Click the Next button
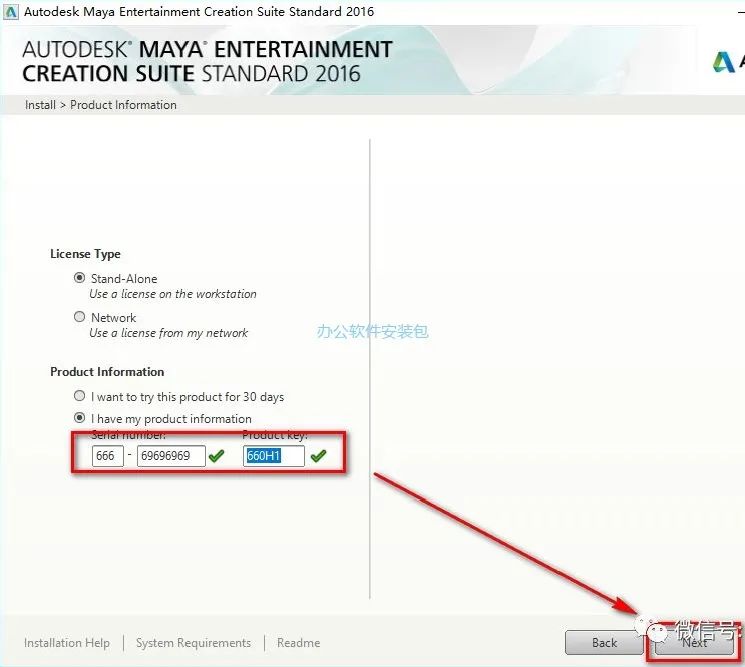The image size is (745, 667). click(x=694, y=642)
